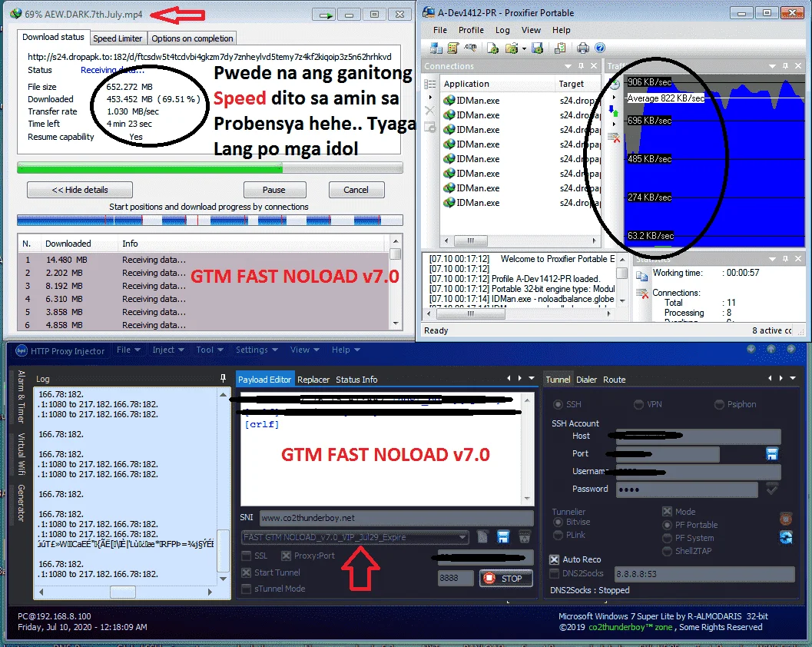Click the STOP button in HTTP Proxy Injector
The image size is (812, 647).
click(506, 578)
